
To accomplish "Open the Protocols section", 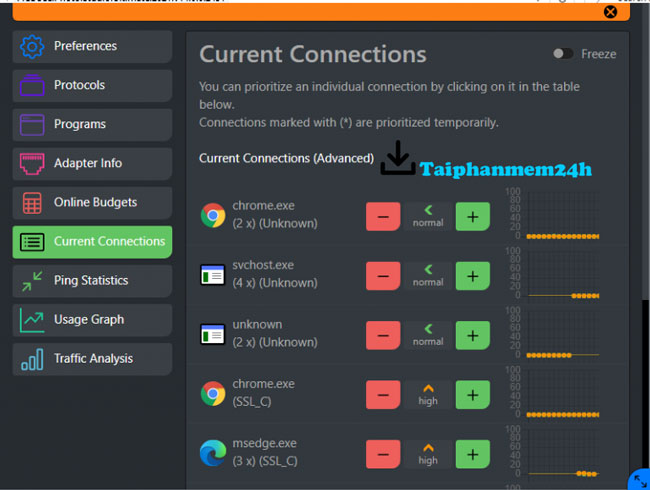I will point(92,85).
